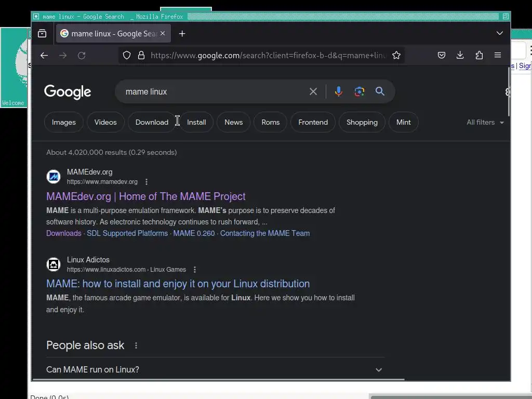Filter results by Images

pyautogui.click(x=64, y=122)
